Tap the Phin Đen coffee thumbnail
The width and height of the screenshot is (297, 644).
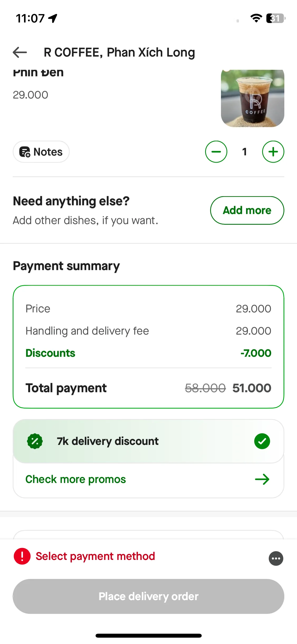coord(252,98)
